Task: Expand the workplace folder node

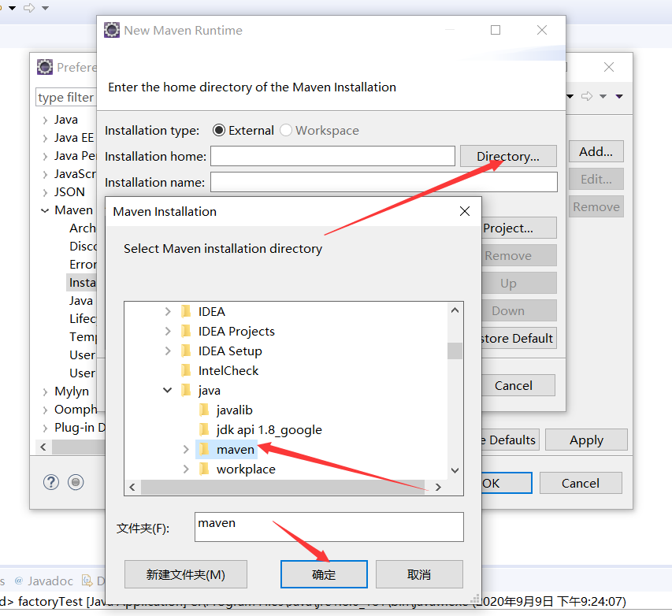Action: [186, 469]
